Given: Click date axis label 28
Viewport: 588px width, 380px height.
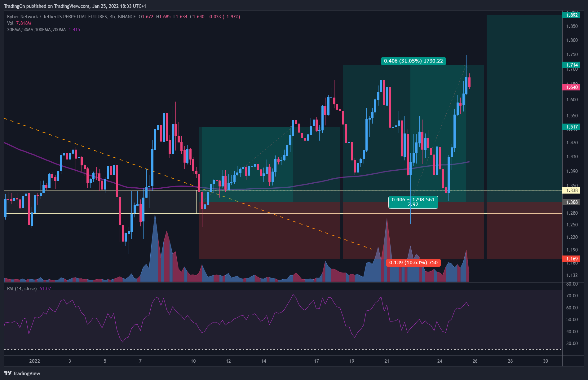Looking at the screenshot, I should click(511, 361).
